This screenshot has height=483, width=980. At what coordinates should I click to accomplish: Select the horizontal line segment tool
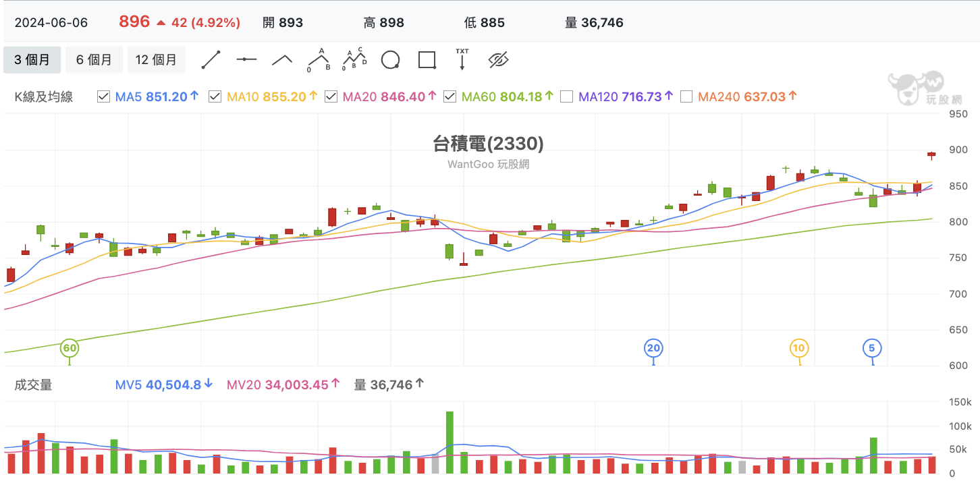click(x=246, y=59)
